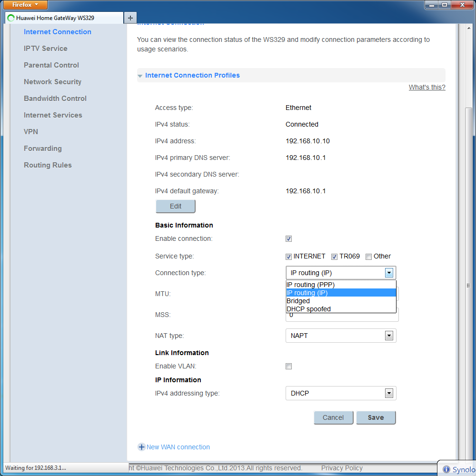This screenshot has width=476, height=476.
Task: Select DHCP spoofed connection type
Action: click(341, 309)
